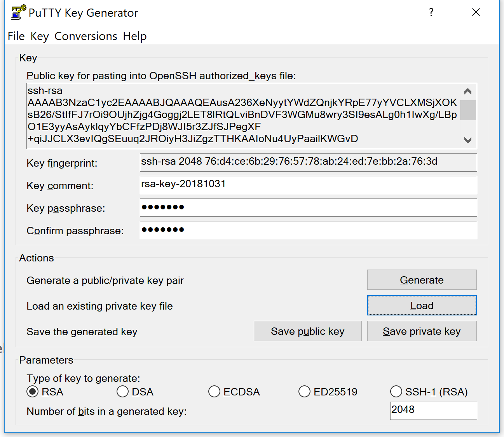Click 'Number of bits in a generated key:' label
This screenshot has width=504, height=437.
[x=106, y=411]
